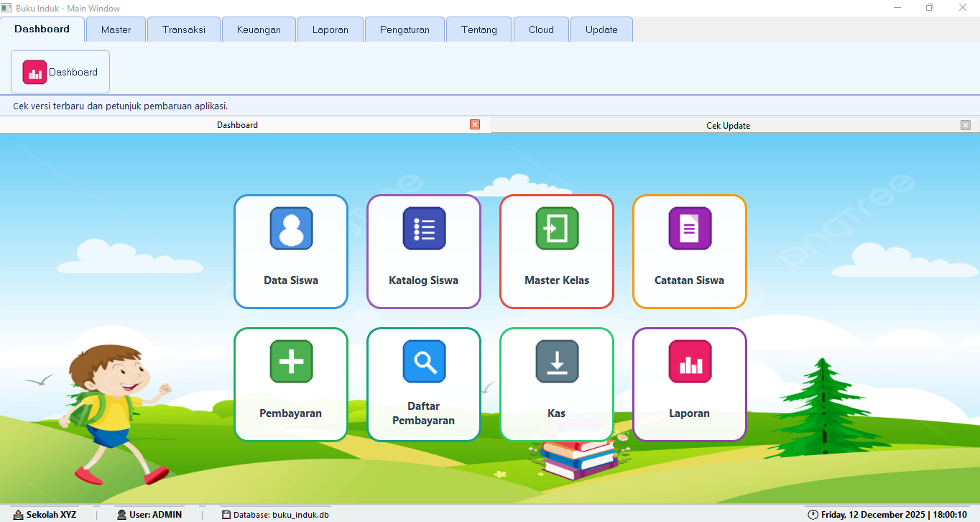Select the Kas download-style icon
The image size is (980, 522).
556,362
